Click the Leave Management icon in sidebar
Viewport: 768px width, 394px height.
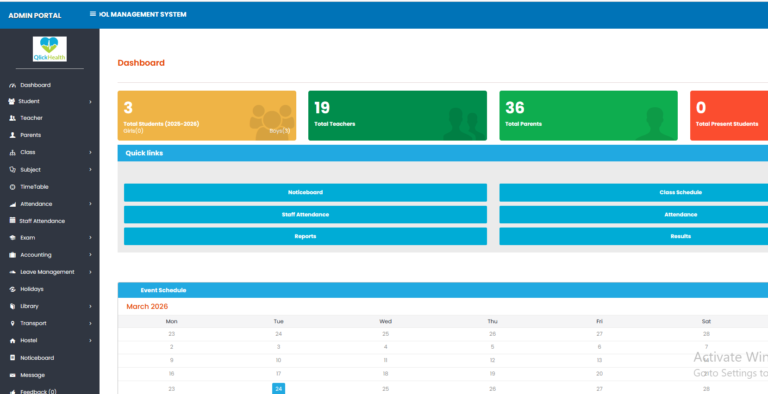[x=13, y=272]
